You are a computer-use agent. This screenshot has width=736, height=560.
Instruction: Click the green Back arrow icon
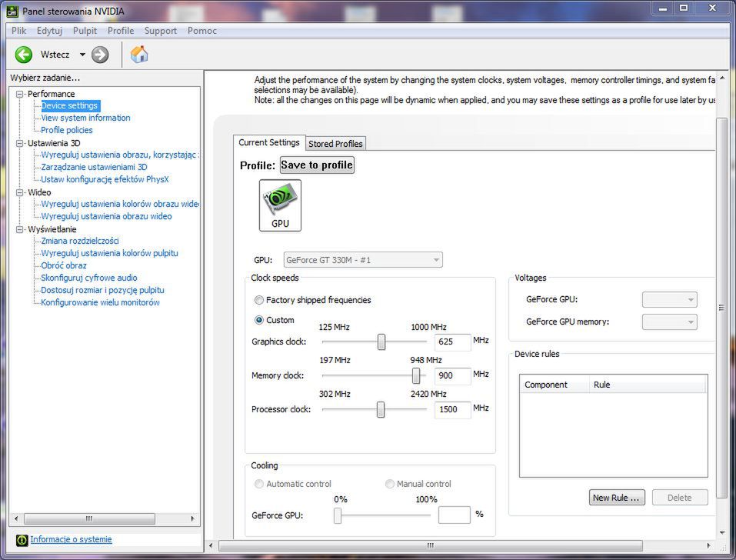tap(24, 55)
